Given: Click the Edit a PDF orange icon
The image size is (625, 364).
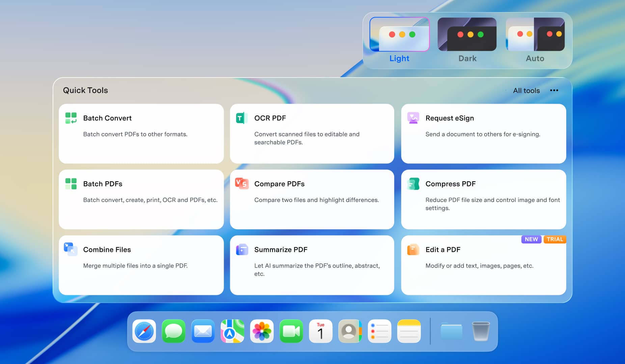Looking at the screenshot, I should [x=413, y=249].
